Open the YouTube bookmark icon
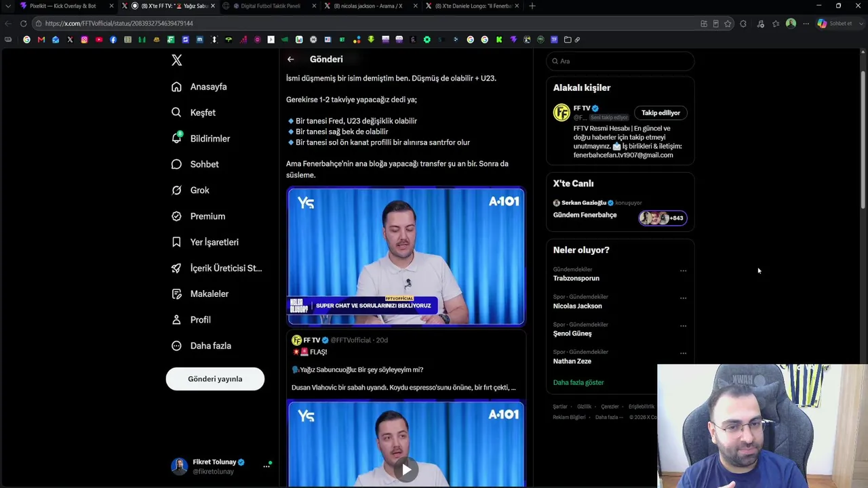This screenshot has width=868, height=488. coord(99,40)
